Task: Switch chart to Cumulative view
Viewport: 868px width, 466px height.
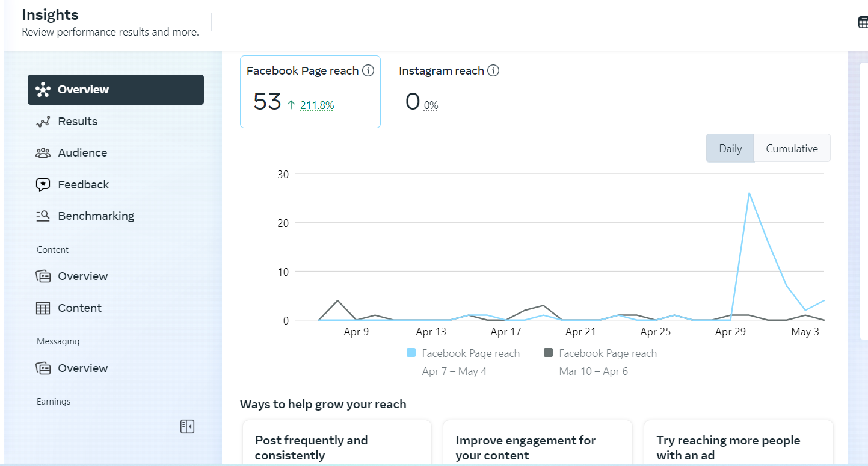Action: tap(792, 149)
